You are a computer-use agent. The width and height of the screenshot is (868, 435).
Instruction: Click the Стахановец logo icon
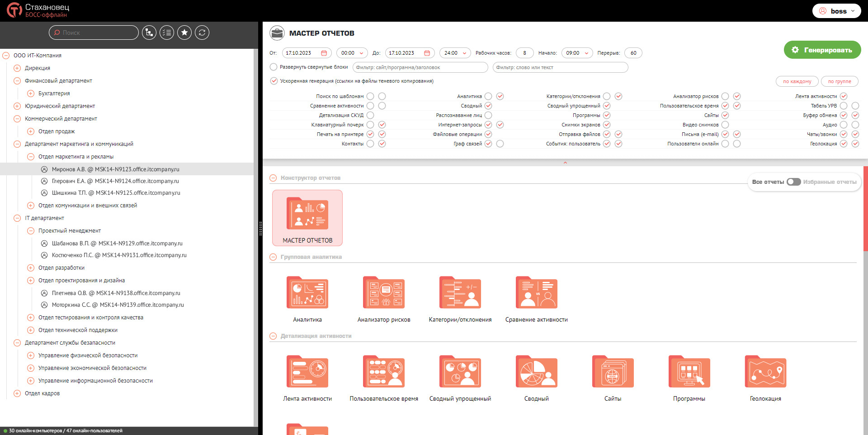click(x=14, y=10)
